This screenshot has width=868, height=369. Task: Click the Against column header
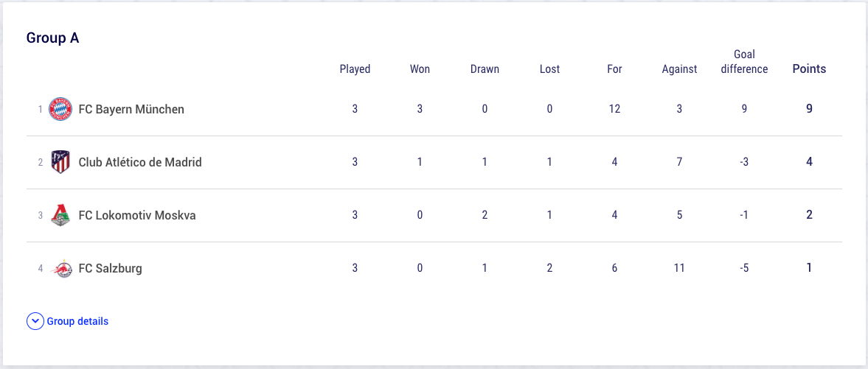[679, 69]
